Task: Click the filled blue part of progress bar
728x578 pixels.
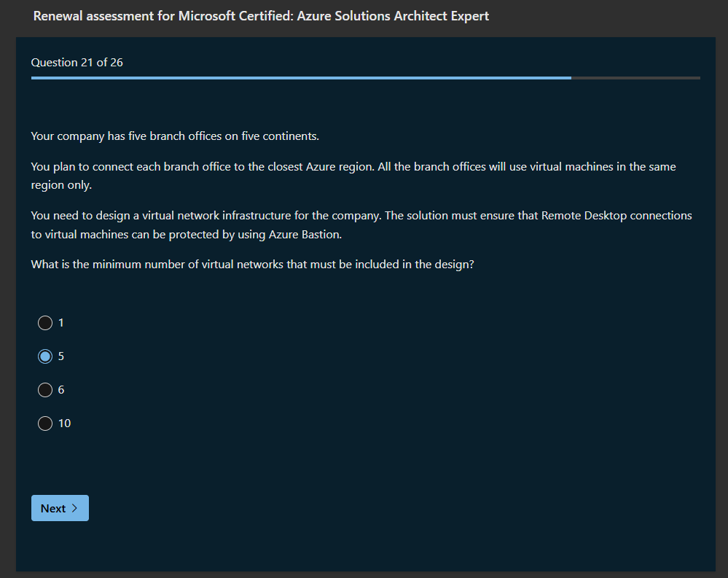Action: coord(291,77)
